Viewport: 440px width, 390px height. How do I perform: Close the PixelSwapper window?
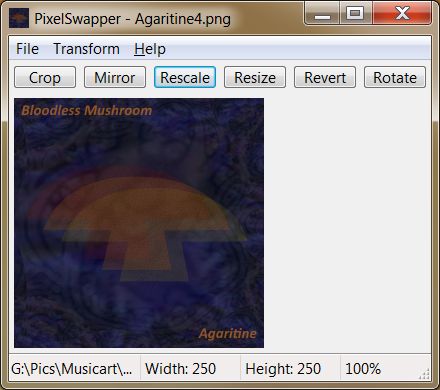tap(402, 13)
